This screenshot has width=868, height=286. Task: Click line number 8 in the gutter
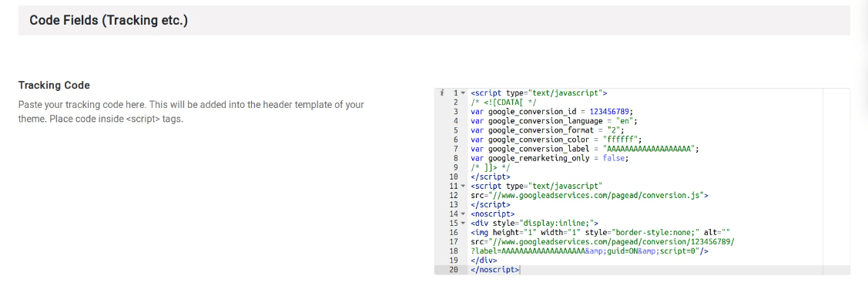(456, 158)
